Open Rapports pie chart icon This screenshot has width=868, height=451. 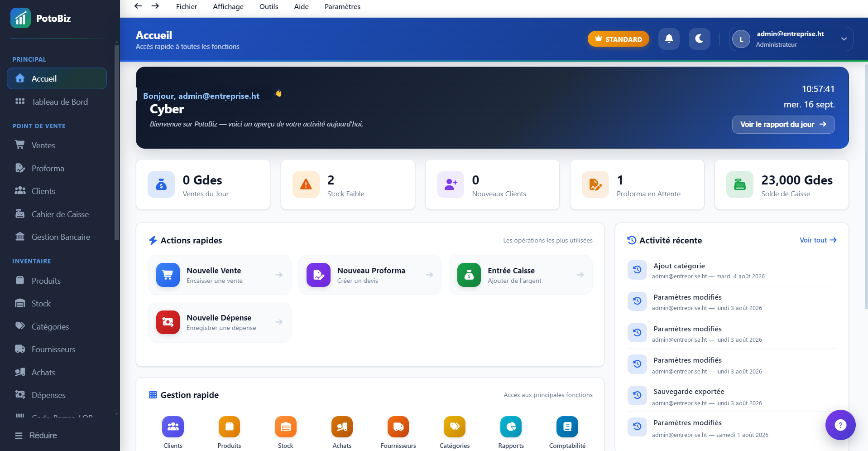point(511,427)
